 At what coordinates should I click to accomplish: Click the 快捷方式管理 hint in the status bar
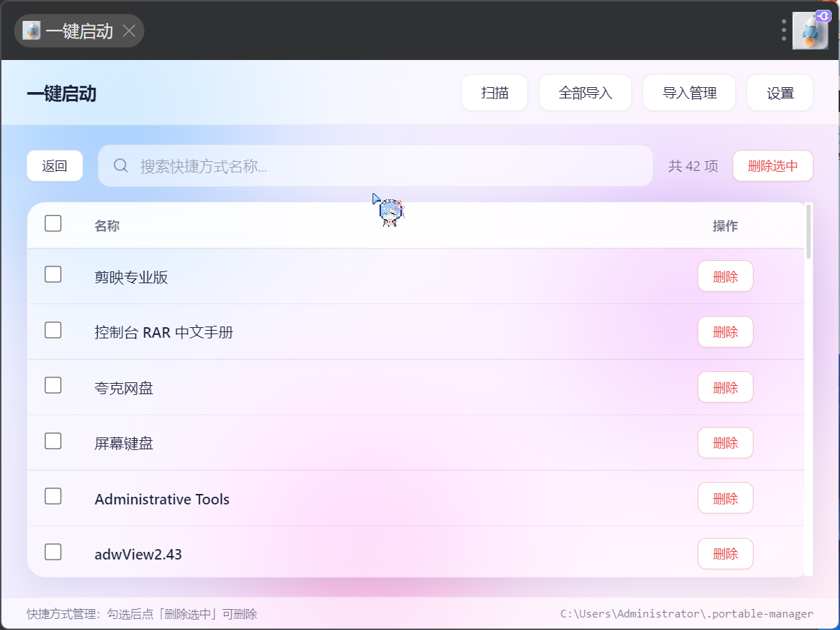(142, 614)
